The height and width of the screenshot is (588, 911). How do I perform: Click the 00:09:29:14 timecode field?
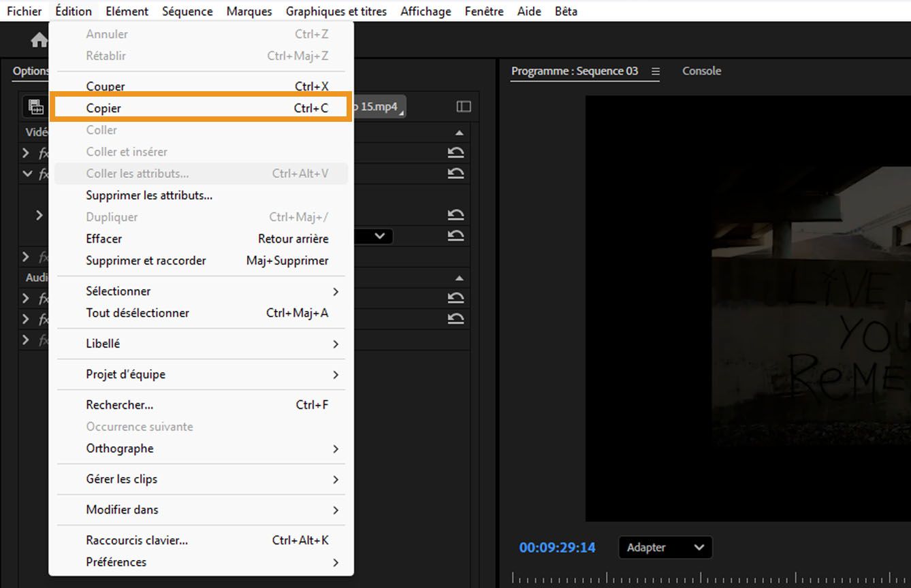coord(557,547)
